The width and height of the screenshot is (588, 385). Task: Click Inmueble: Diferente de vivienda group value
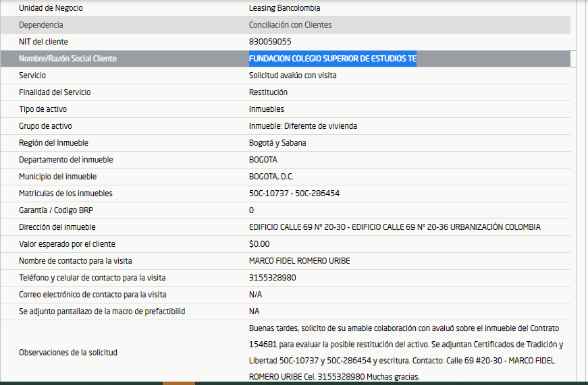302,126
